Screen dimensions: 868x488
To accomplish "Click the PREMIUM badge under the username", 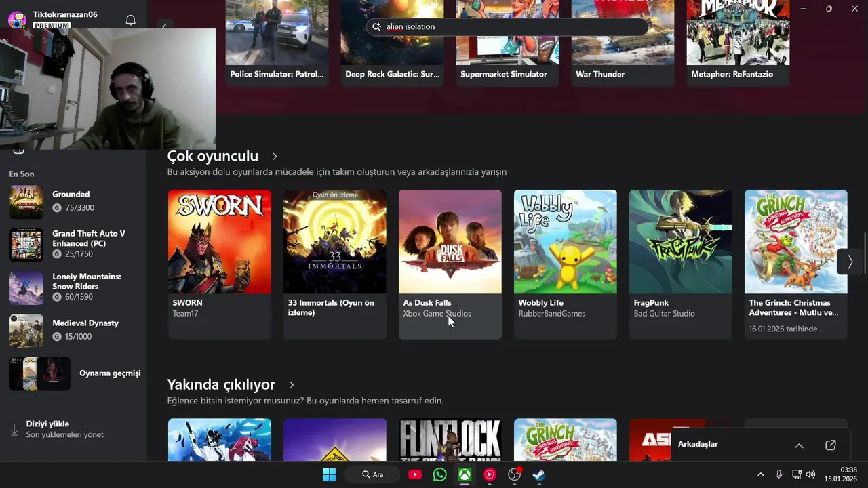I will click(52, 26).
